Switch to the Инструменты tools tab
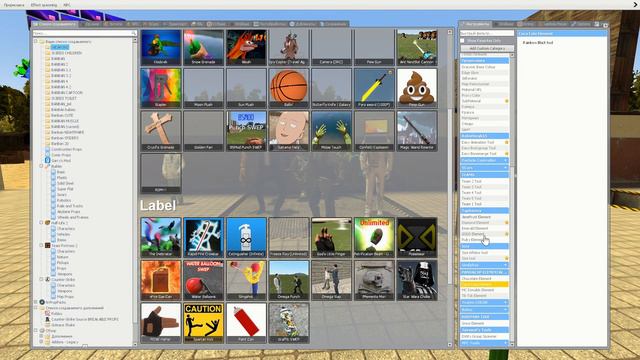Viewport: 640px width, 360px height. pyautogui.click(x=476, y=24)
